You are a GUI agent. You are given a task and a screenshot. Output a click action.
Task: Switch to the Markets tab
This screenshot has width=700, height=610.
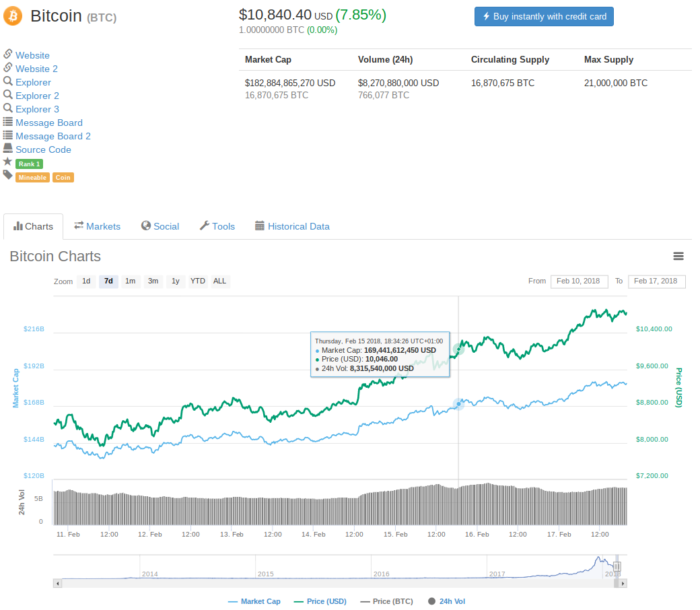coord(97,226)
